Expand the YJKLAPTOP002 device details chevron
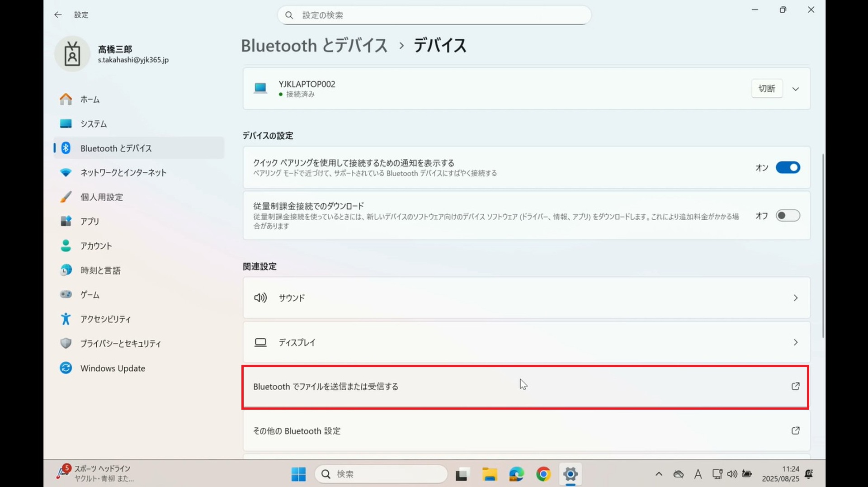This screenshot has height=487, width=868. (x=796, y=89)
